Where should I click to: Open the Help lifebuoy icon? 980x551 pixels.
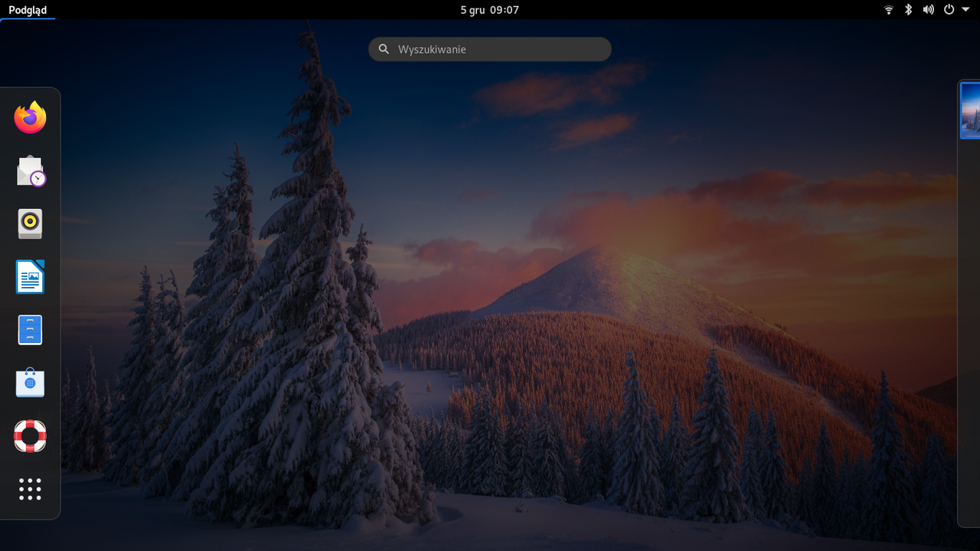click(x=30, y=436)
